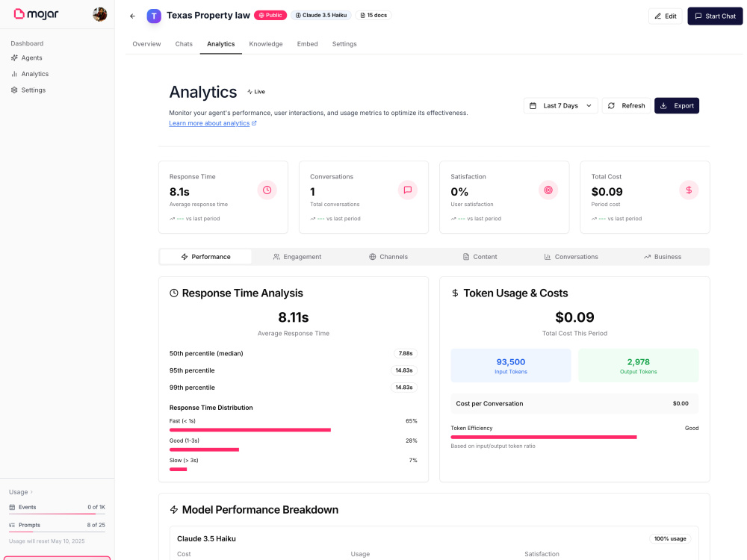Click the Mojar logo icon
Screen dimensions: 747x560
point(19,13)
